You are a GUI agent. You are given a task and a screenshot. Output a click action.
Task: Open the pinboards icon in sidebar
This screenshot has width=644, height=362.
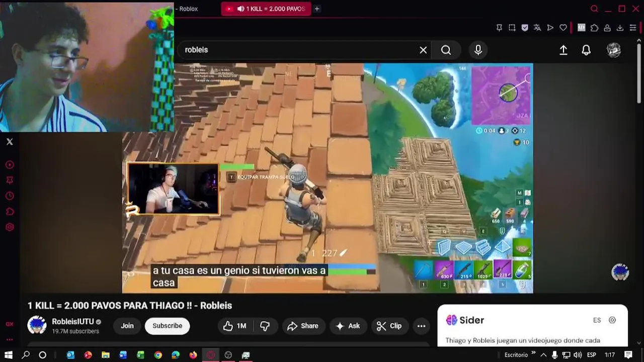(10, 180)
